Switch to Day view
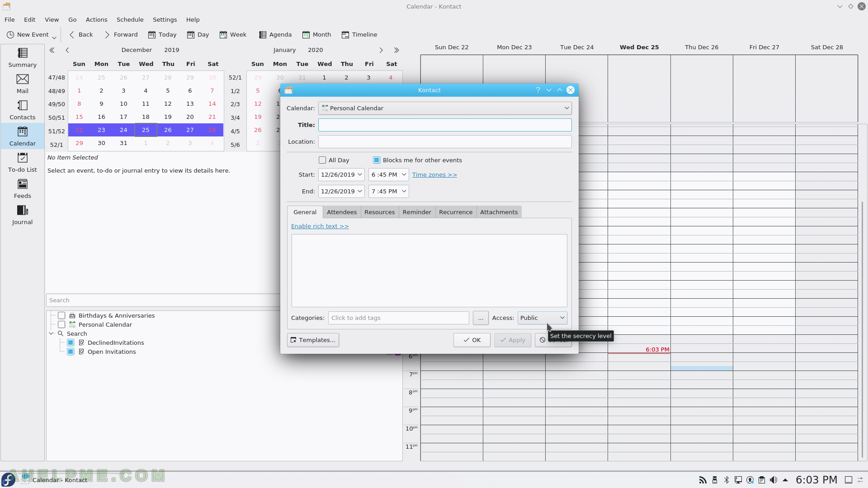This screenshot has height=488, width=868. (198, 34)
